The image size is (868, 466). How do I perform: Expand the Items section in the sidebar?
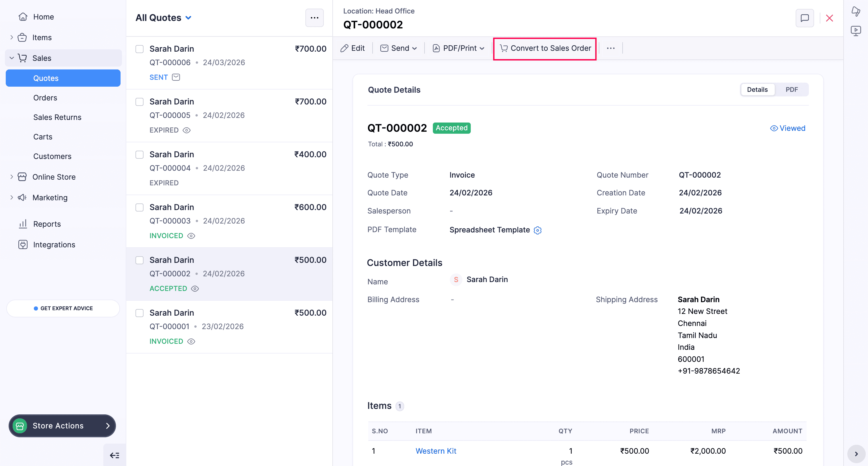pyautogui.click(x=11, y=37)
